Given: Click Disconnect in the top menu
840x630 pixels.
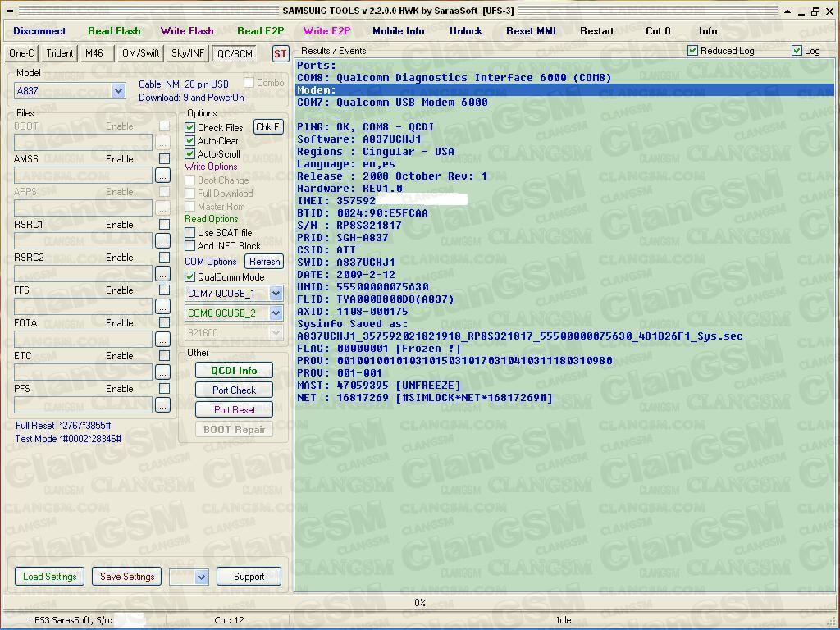Looking at the screenshot, I should (39, 31).
